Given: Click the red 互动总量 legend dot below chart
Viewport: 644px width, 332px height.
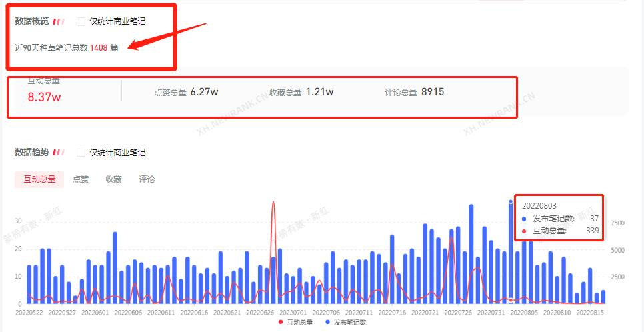Looking at the screenshot, I should [281, 323].
